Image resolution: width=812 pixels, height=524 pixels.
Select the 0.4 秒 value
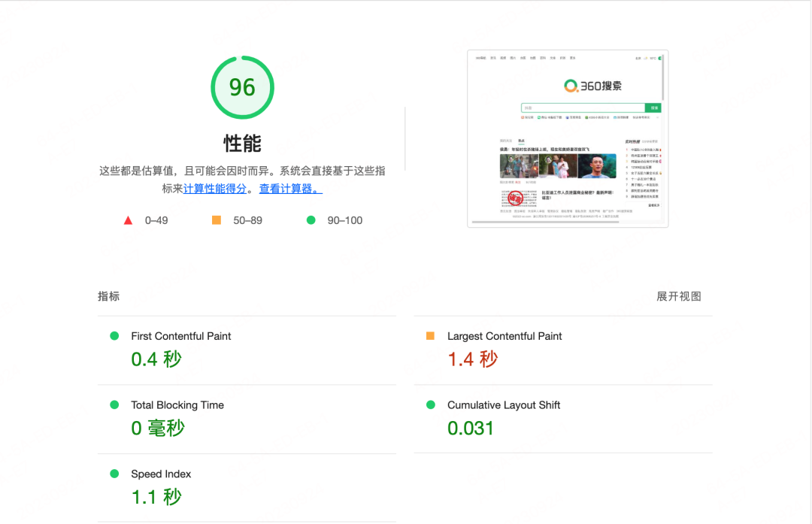point(156,359)
